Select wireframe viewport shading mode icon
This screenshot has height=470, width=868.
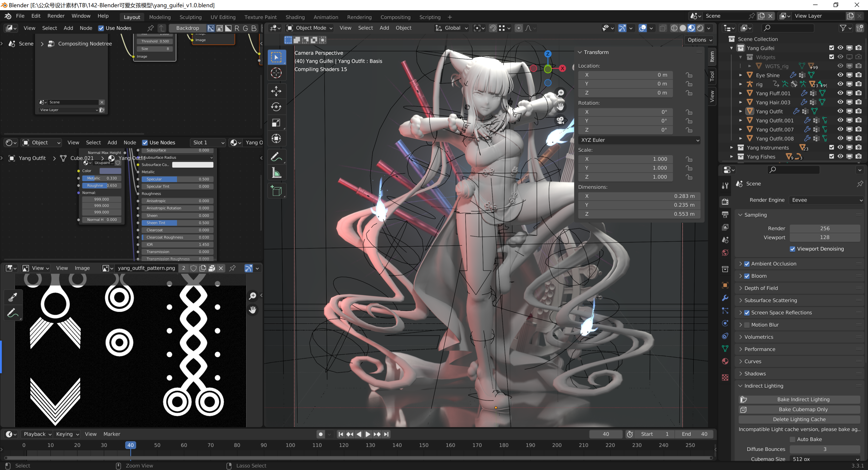674,28
